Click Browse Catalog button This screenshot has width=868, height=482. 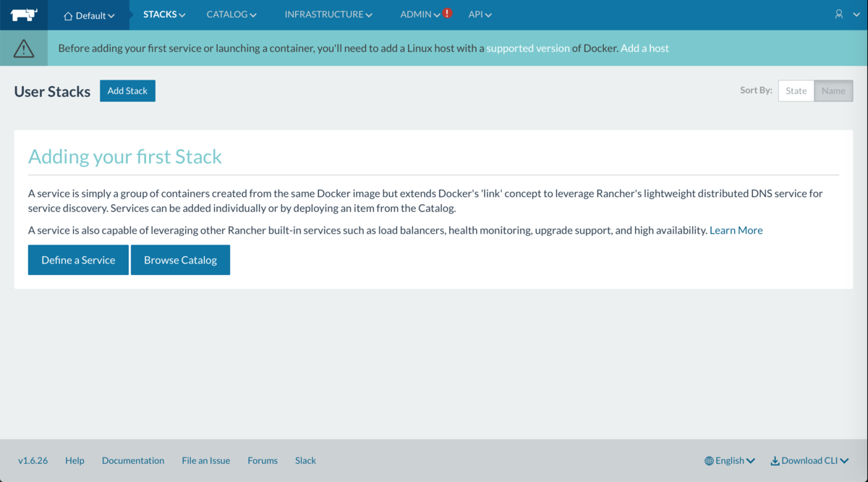coord(180,260)
